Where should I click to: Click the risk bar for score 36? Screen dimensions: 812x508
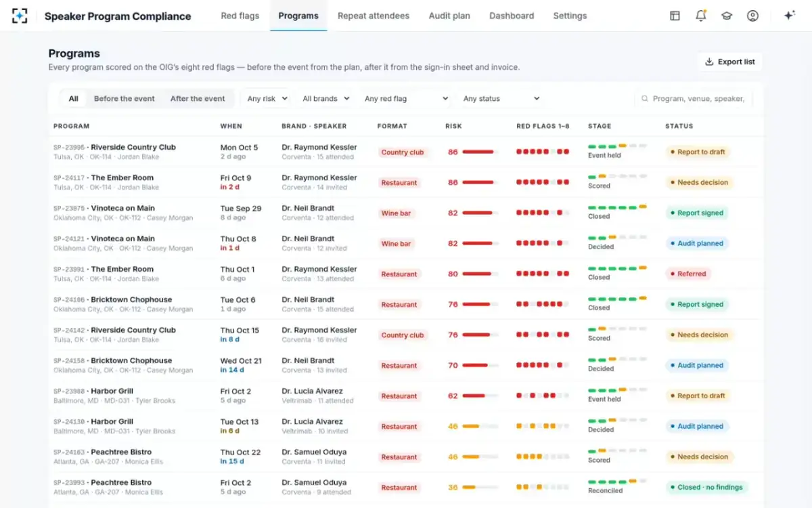[480, 488]
